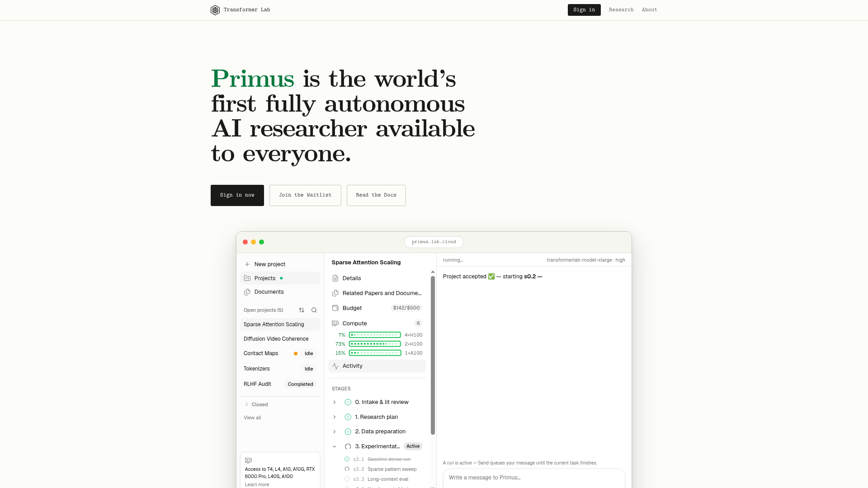The image size is (868, 488).
Task: Click the Idle badge on Tokenizers
Action: coord(309,369)
